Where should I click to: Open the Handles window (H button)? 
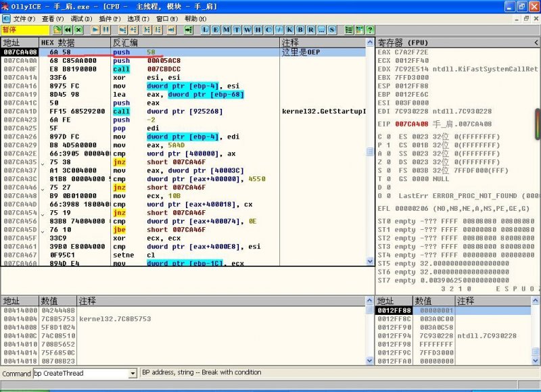point(258,30)
